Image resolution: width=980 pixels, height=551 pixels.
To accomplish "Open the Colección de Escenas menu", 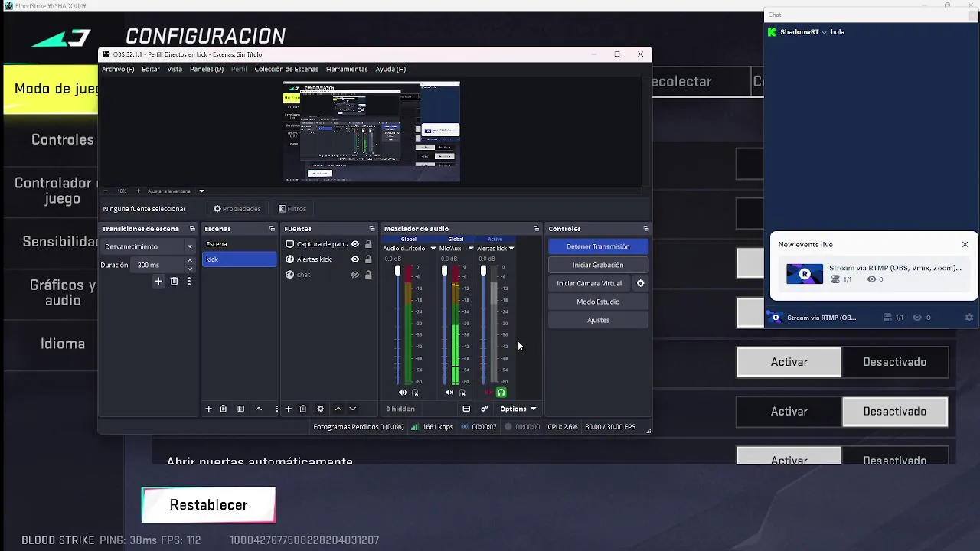I will pos(286,69).
